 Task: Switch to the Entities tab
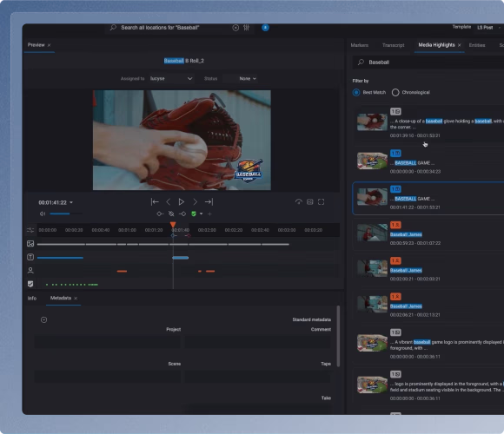pos(477,45)
